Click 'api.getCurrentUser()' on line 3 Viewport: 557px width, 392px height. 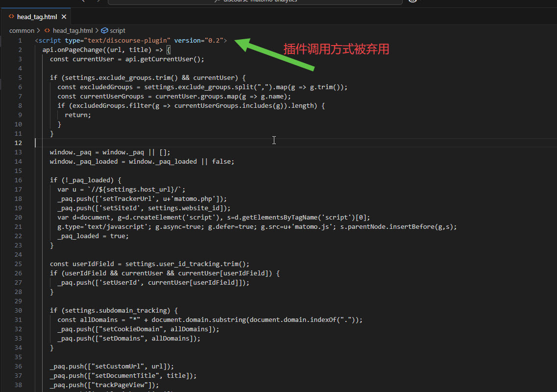point(164,59)
